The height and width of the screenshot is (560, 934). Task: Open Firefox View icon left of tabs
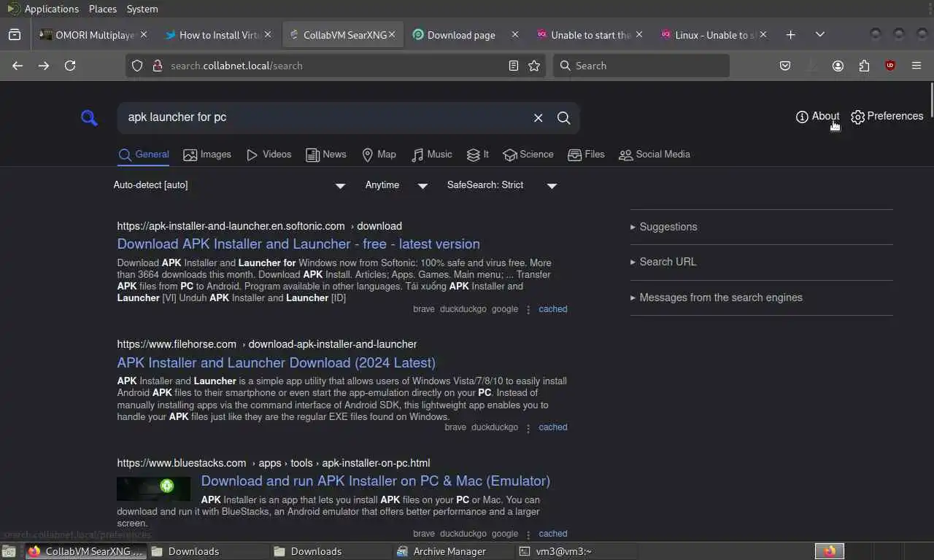14,35
